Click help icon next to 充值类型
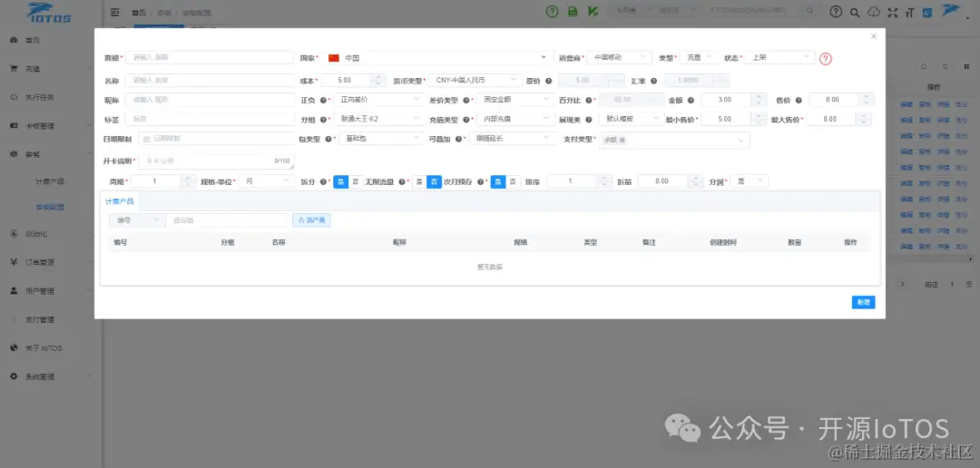 click(466, 120)
